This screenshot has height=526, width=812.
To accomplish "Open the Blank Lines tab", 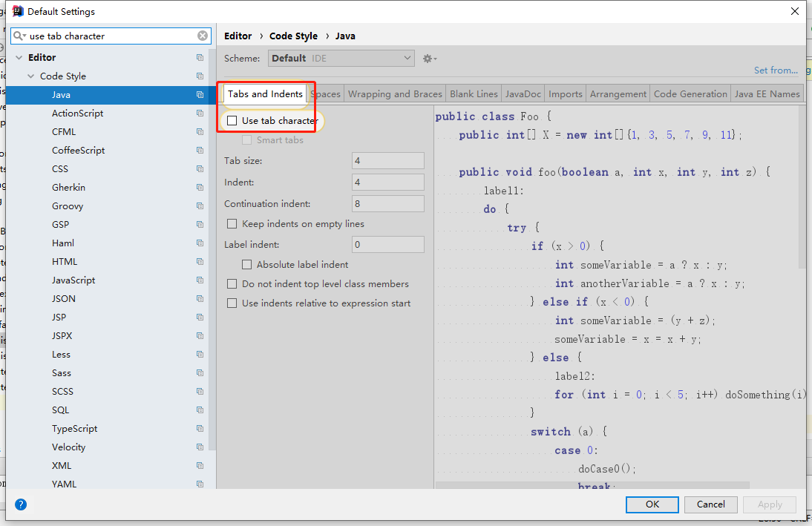I will click(x=474, y=93).
